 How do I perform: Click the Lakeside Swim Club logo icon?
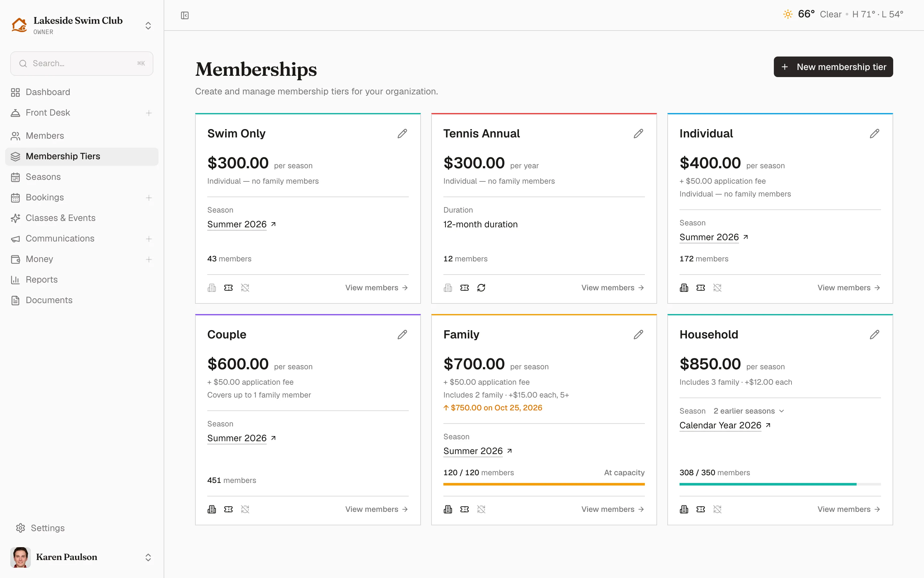tap(19, 25)
